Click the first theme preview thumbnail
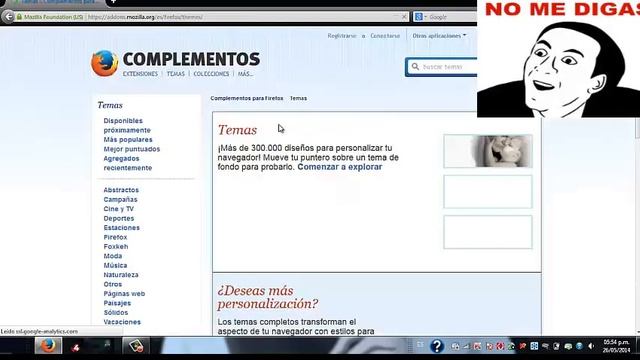 tap(488, 151)
